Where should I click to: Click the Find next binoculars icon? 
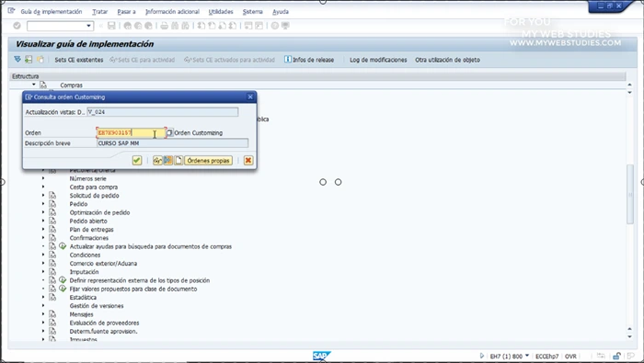point(185,26)
